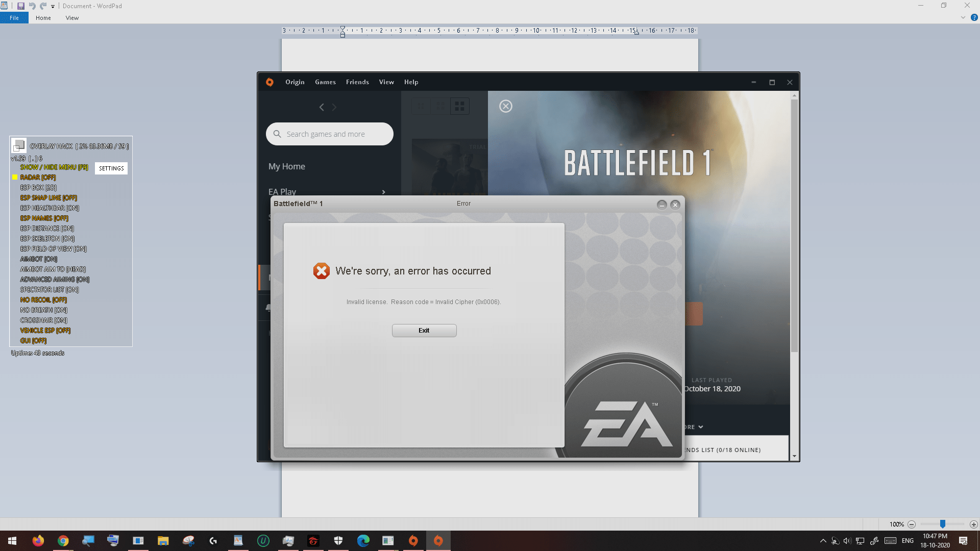Toggle CROSSHAIR [ON] option
This screenshot has width=980, height=551.
point(44,320)
